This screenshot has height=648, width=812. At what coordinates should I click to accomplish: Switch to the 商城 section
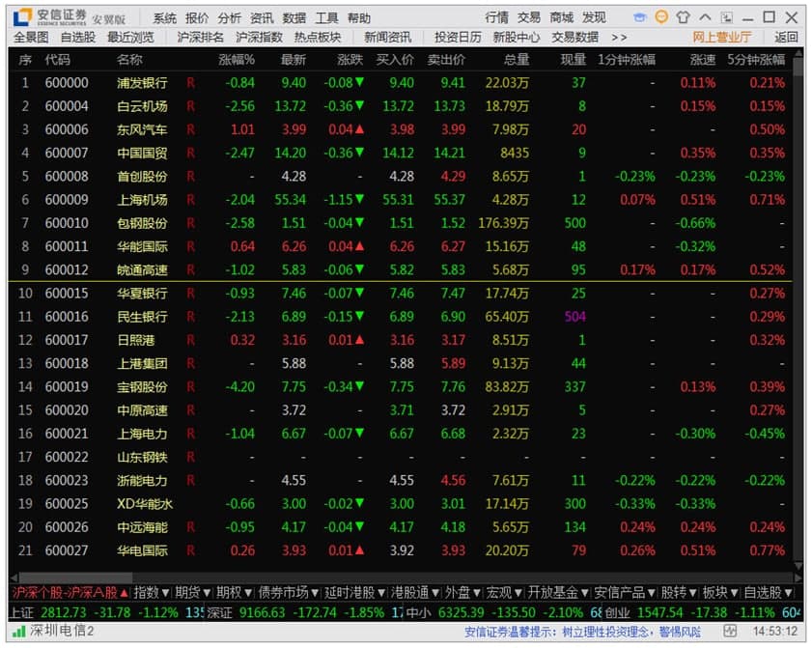tap(561, 17)
